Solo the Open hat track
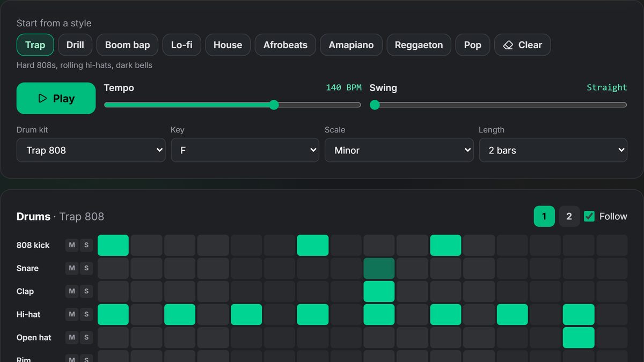 pyautogui.click(x=86, y=337)
